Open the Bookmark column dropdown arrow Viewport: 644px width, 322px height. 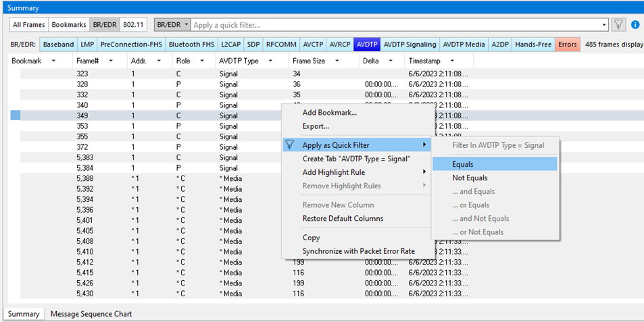53,61
